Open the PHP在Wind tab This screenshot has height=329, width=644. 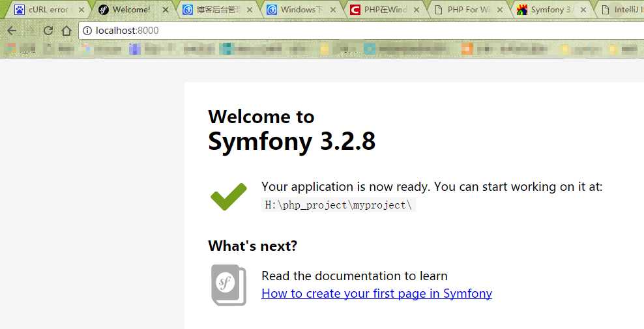385,10
